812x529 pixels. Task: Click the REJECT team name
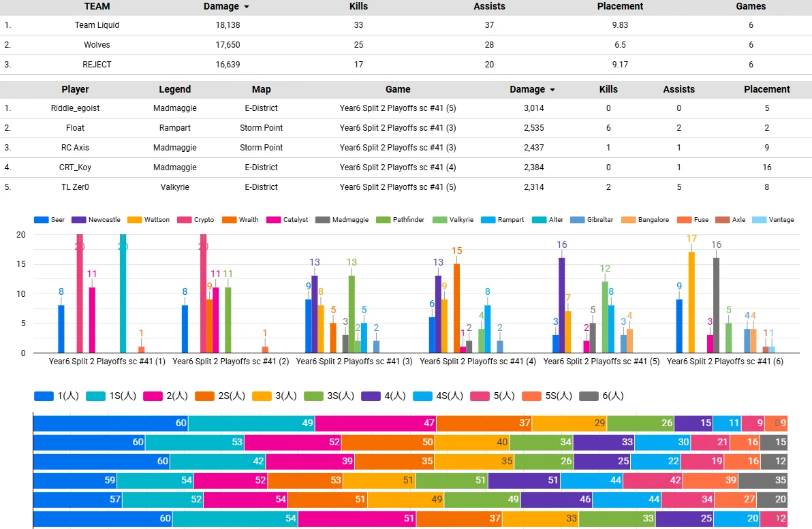click(97, 64)
